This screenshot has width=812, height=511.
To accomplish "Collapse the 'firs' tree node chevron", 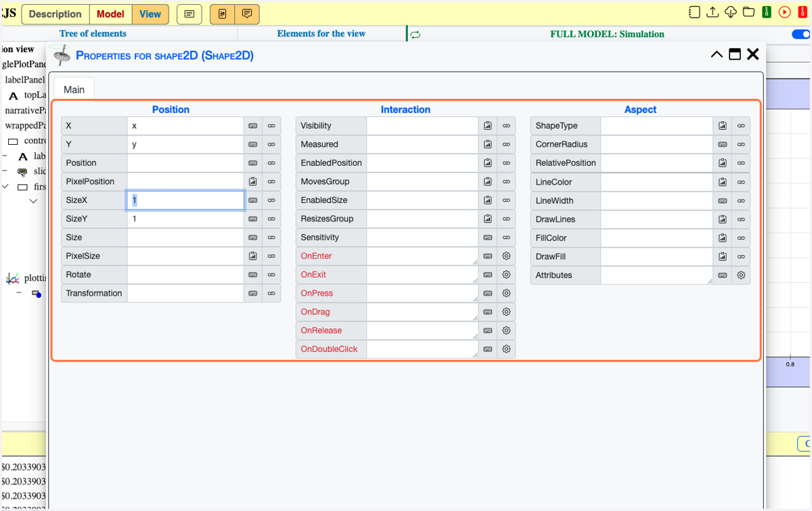I will pos(6,187).
